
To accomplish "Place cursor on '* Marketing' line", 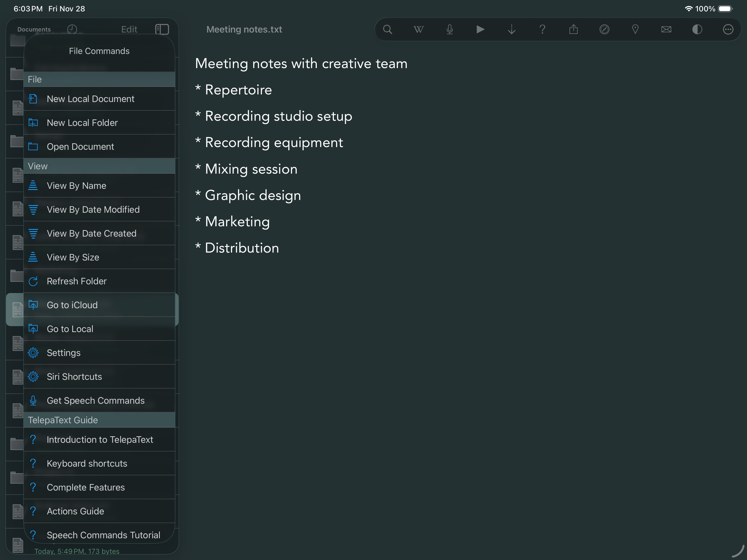I will point(233,221).
